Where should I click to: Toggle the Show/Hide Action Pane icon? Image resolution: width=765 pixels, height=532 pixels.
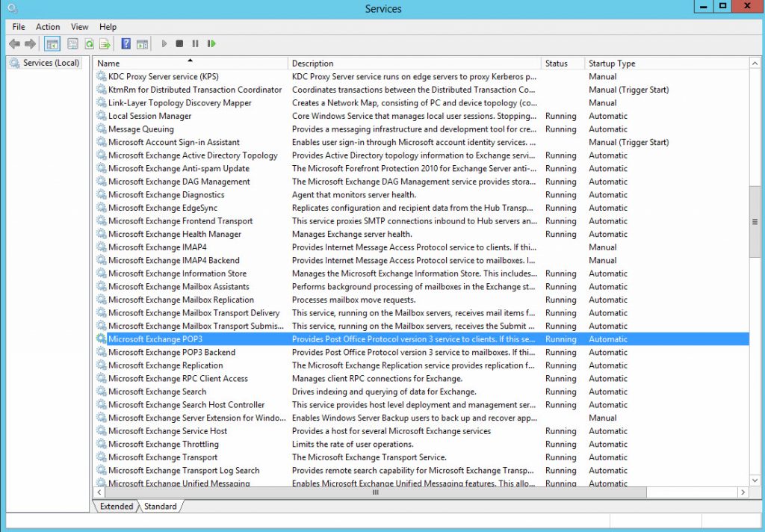tap(142, 44)
